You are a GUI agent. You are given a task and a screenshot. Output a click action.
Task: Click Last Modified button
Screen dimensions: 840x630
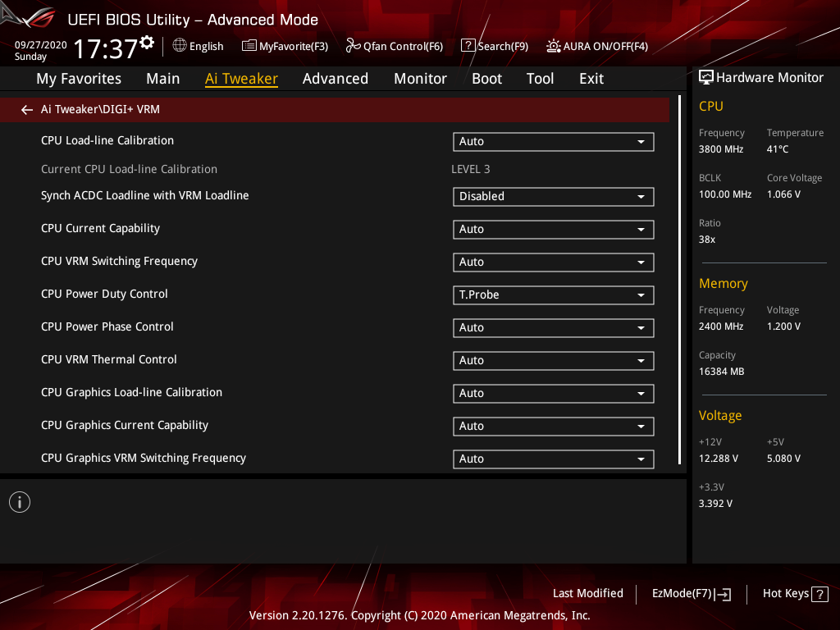point(587,594)
